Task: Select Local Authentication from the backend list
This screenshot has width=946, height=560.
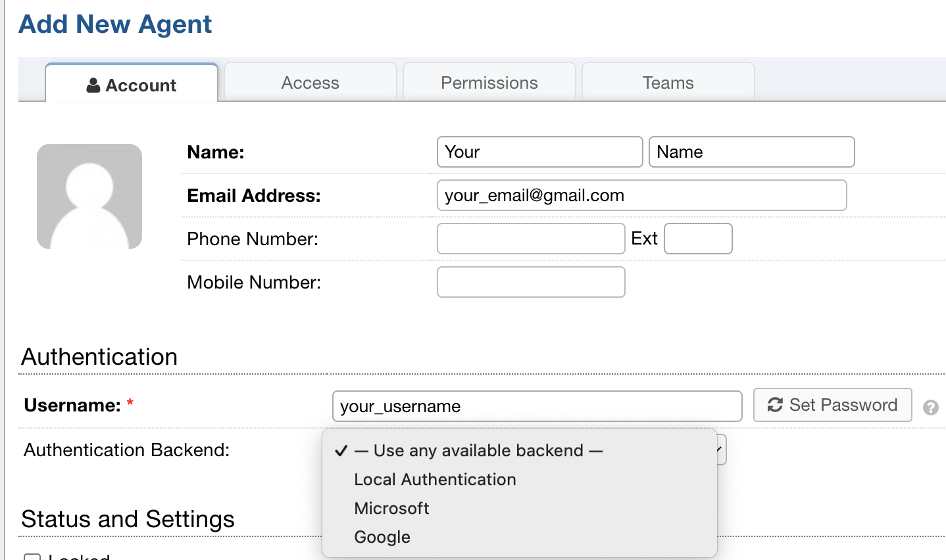Action: click(x=435, y=479)
